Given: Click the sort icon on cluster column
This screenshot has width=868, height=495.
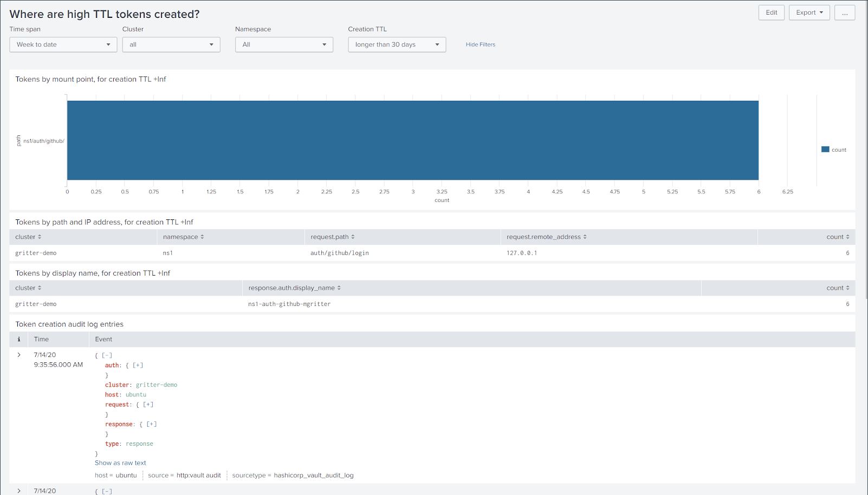Looking at the screenshot, I should [x=40, y=237].
